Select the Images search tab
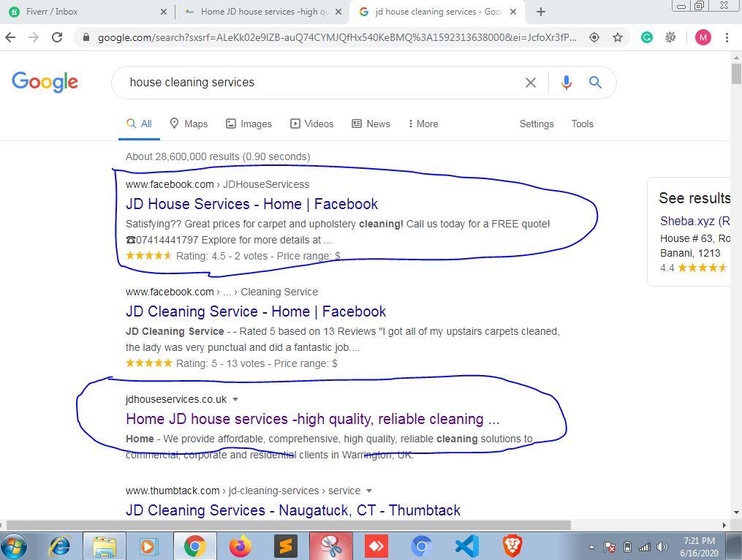The width and height of the screenshot is (742, 560). pyautogui.click(x=249, y=124)
